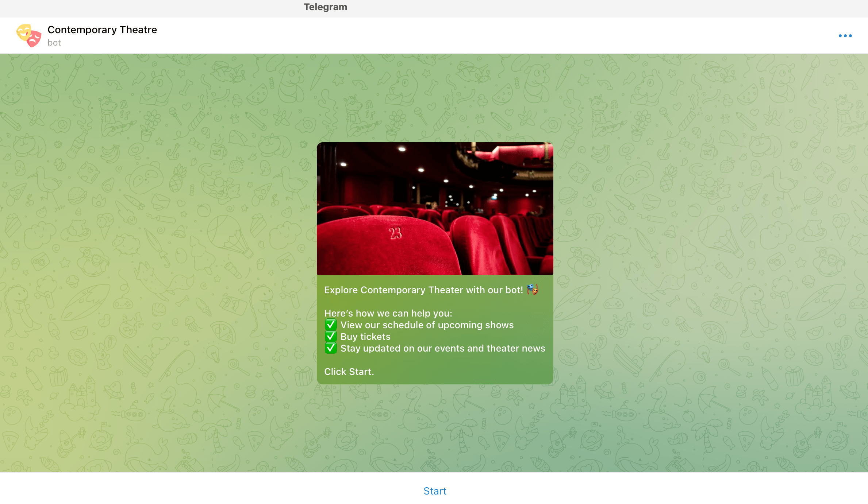Click checkmark beside Stay updated line
868x504 pixels.
click(331, 348)
